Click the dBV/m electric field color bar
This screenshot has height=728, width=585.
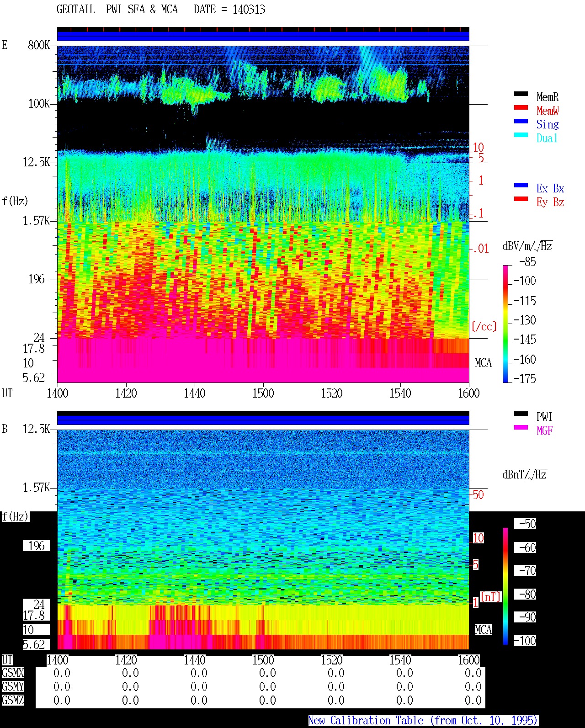pos(505,324)
